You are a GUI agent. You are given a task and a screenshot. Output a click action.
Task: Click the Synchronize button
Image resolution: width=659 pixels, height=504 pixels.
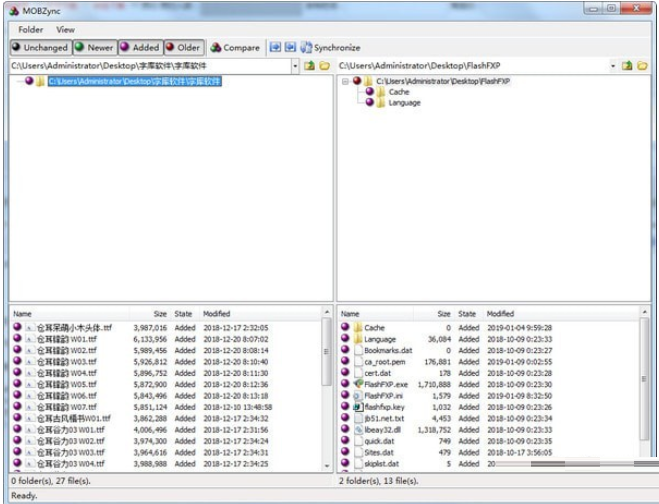click(x=330, y=47)
